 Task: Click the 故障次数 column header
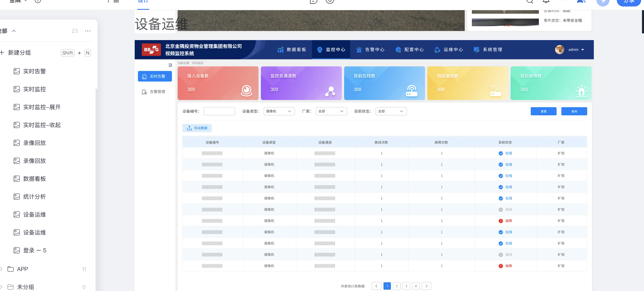441,142
